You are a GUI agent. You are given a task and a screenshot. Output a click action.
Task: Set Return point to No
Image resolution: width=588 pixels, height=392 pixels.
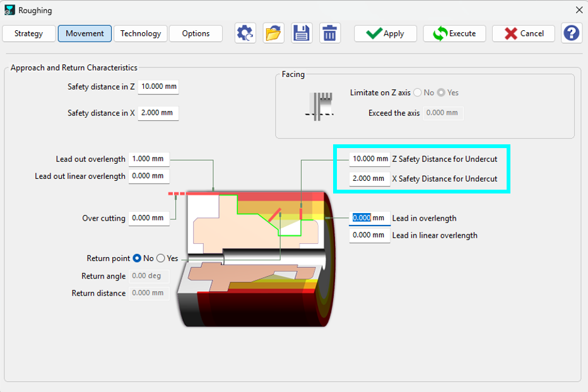[x=138, y=258]
